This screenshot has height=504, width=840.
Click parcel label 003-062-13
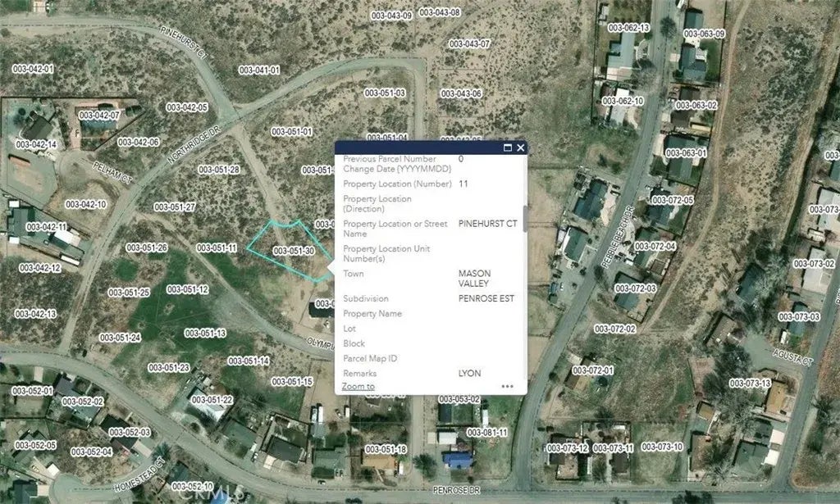coord(628,27)
